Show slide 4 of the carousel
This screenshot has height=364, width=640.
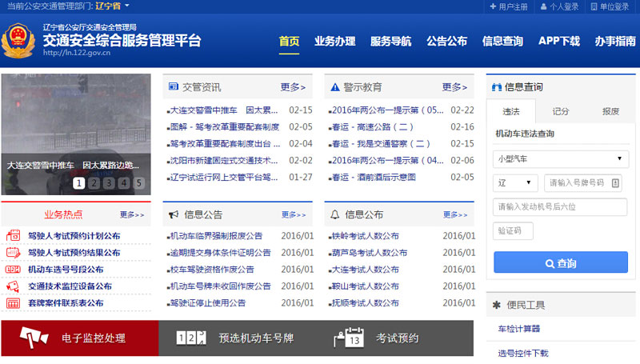pyautogui.click(x=124, y=183)
